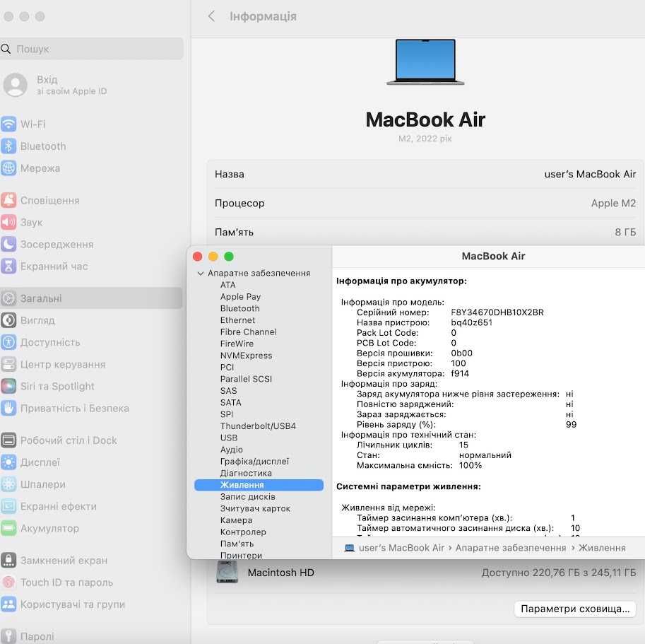
Task: Open Вигляд appearance icon
Action: [x=8, y=320]
